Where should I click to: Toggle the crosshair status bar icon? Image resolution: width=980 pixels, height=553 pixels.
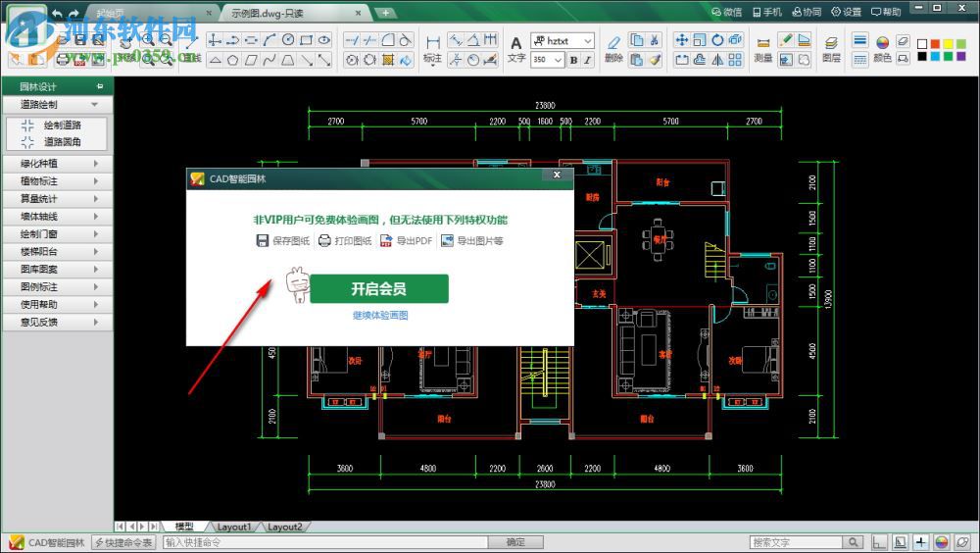point(920,542)
